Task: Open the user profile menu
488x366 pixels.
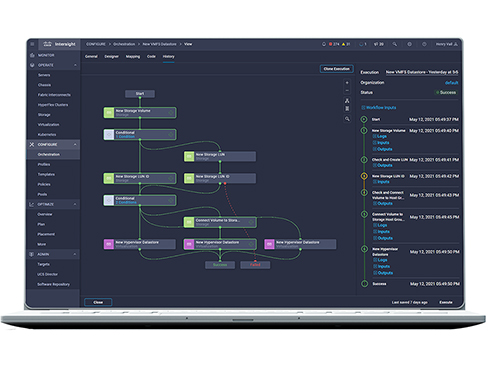Action: (x=447, y=44)
